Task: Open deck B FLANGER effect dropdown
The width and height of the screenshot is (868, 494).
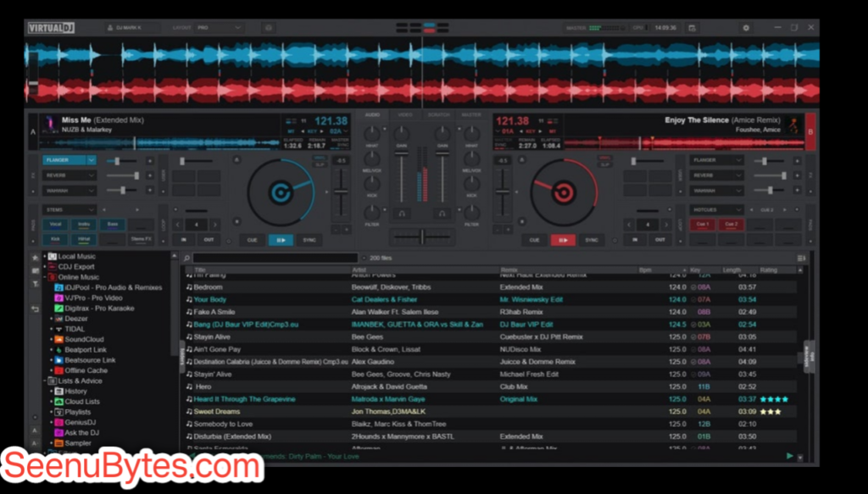Action: (x=715, y=160)
